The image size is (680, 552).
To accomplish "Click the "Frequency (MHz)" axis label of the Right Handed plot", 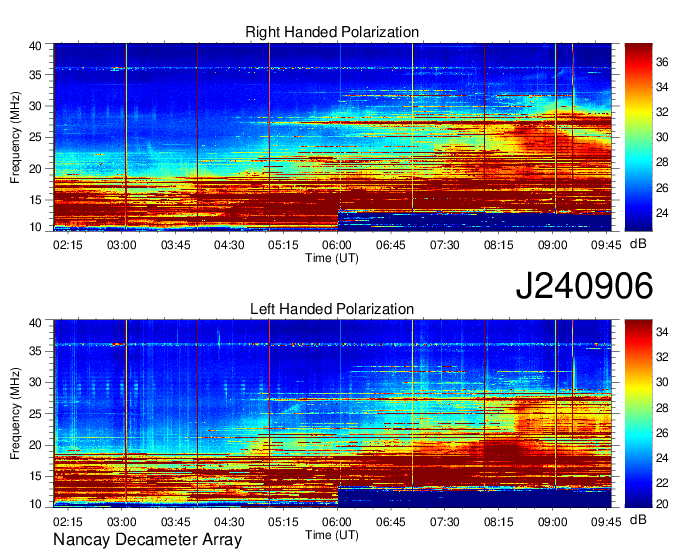I will pyautogui.click(x=15, y=137).
